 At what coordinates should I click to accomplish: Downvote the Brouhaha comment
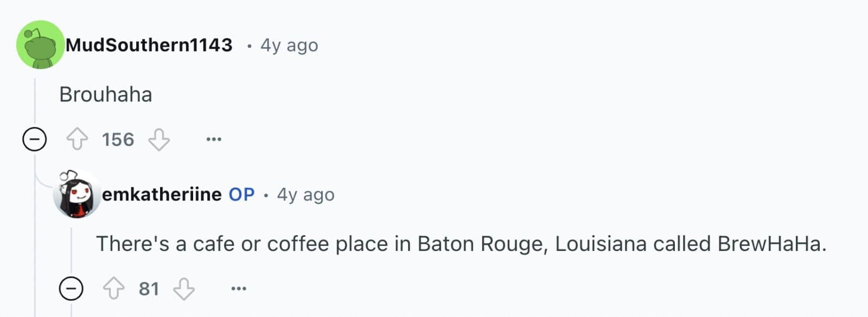[159, 139]
